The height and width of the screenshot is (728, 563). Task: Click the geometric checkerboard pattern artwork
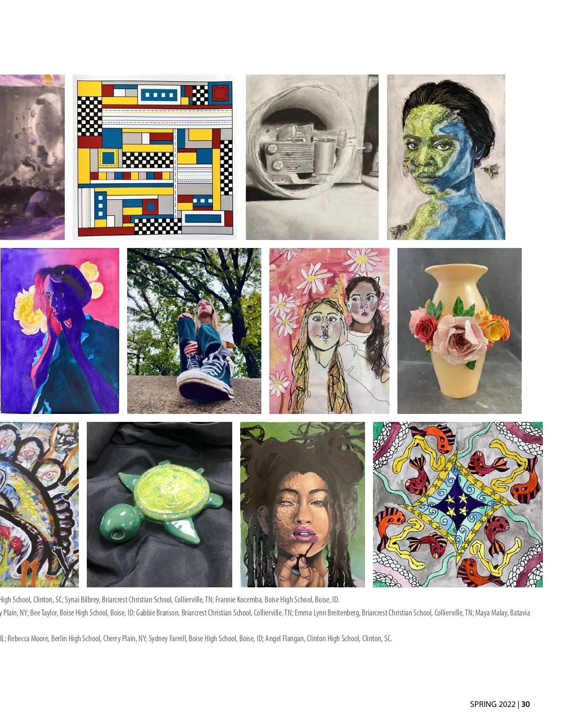click(155, 157)
